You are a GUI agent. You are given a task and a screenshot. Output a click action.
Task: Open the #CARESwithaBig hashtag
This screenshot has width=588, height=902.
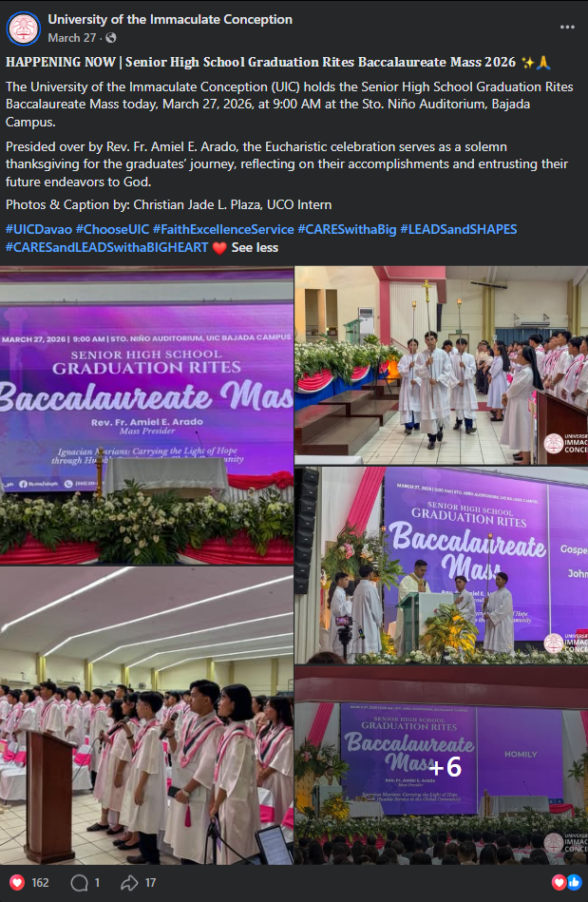click(x=347, y=229)
